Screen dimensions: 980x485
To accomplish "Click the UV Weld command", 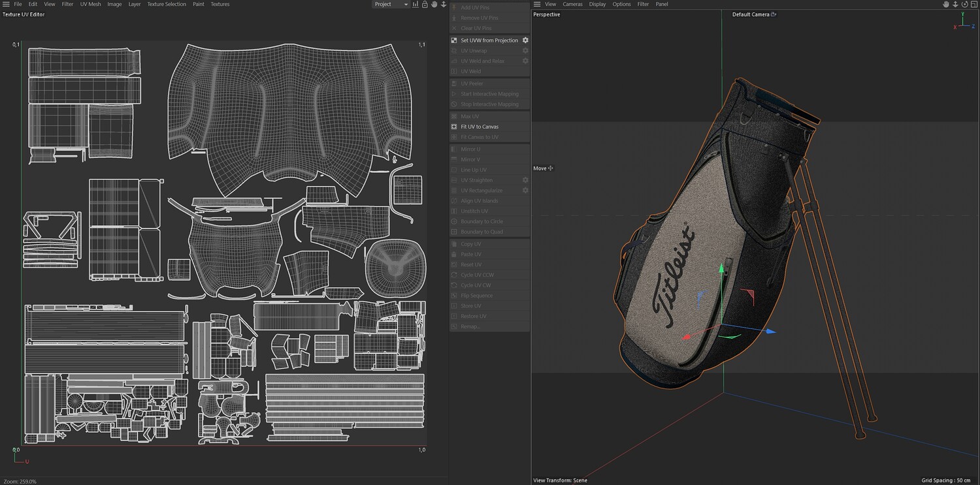I will click(490, 71).
